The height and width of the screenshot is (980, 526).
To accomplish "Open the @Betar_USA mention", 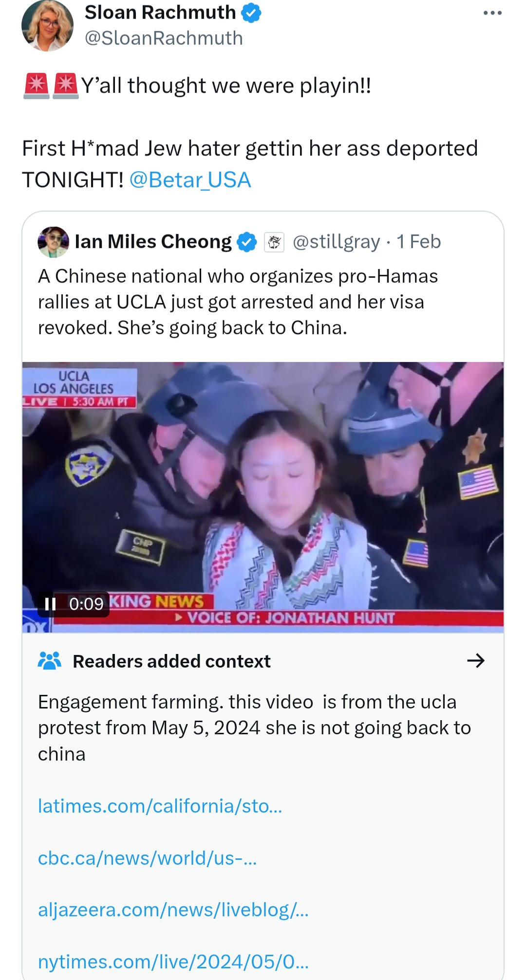I will pyautogui.click(x=190, y=180).
